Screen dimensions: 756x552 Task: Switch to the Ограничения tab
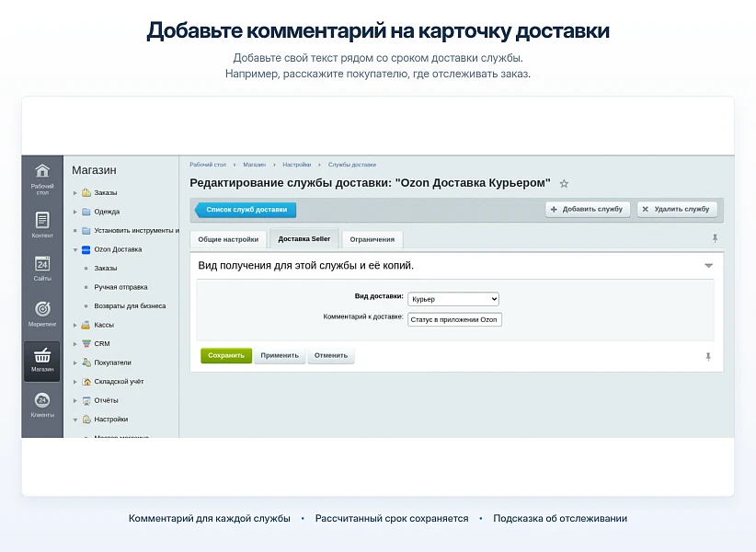[x=372, y=239]
